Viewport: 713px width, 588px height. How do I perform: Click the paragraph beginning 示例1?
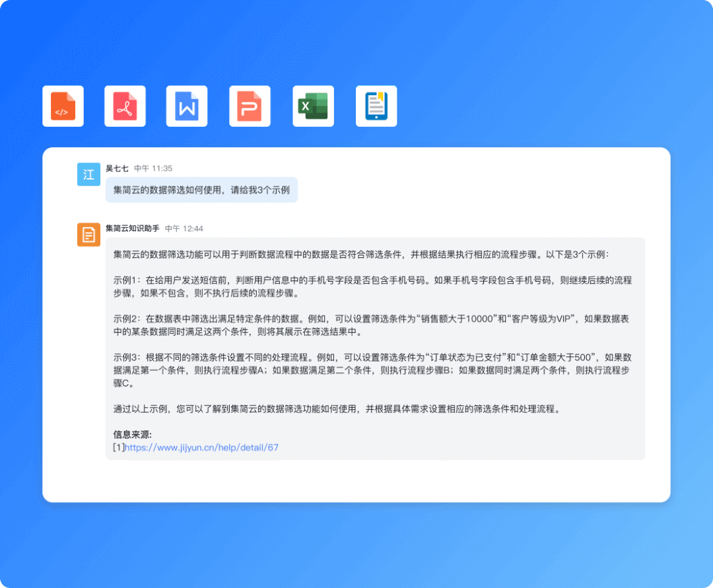click(x=372, y=286)
